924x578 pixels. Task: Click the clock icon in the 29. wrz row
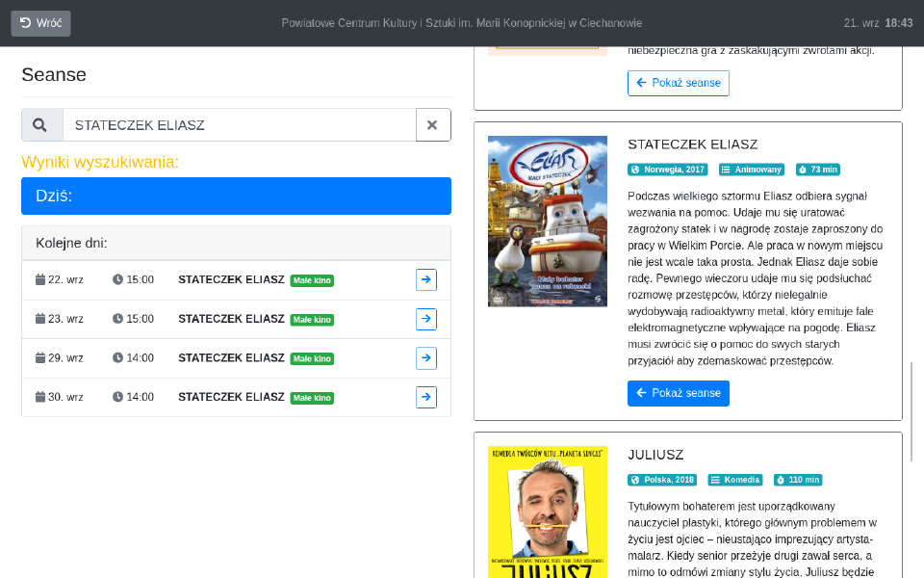click(x=117, y=358)
